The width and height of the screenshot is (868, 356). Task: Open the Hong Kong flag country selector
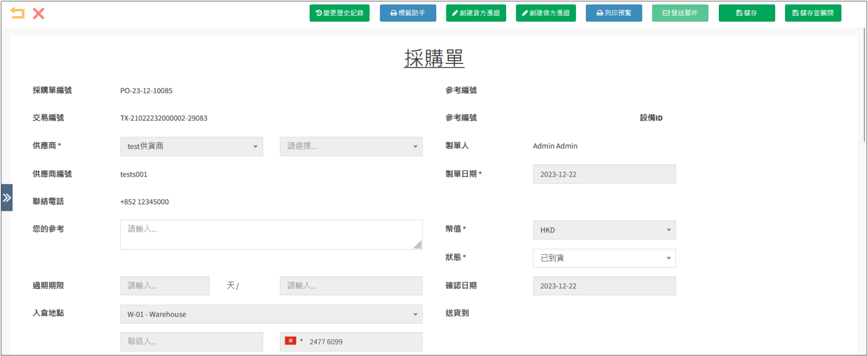(x=293, y=341)
